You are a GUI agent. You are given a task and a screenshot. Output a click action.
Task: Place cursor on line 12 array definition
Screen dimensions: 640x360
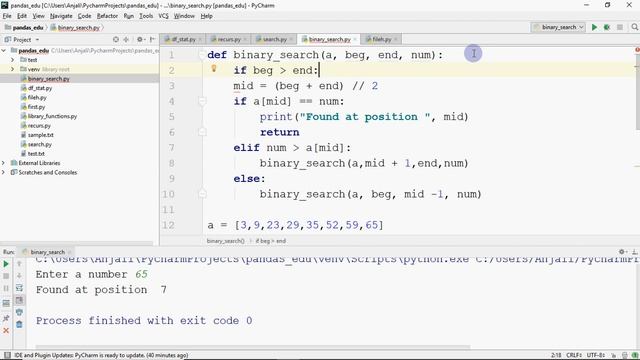pyautogui.click(x=296, y=225)
